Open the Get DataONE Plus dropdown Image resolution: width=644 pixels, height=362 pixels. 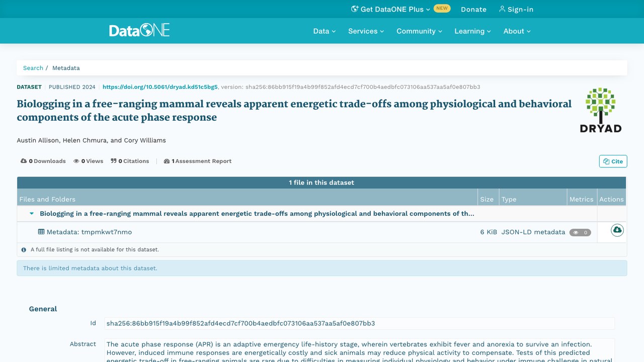[391, 9]
